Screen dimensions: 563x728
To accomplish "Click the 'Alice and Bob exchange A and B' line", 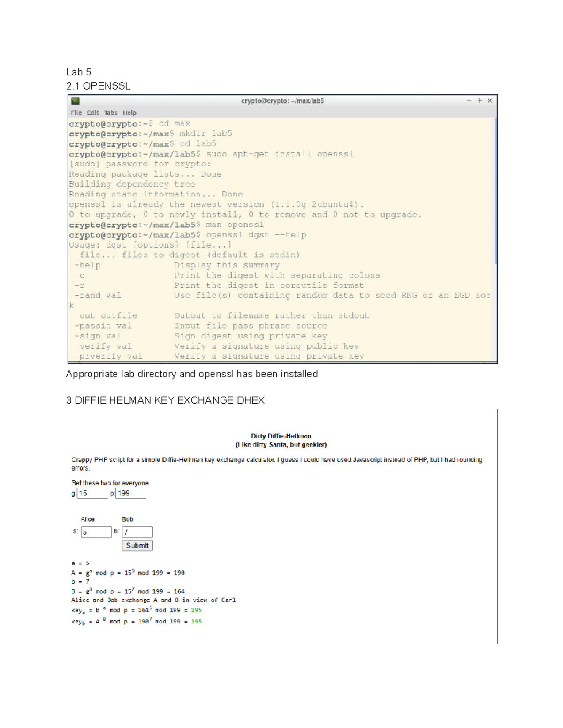I will [x=153, y=600].
